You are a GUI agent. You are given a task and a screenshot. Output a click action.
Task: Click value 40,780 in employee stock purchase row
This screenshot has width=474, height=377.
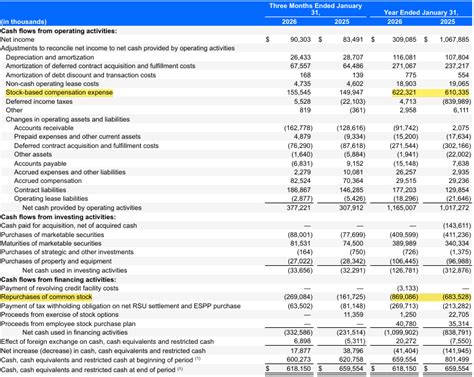pos(407,324)
